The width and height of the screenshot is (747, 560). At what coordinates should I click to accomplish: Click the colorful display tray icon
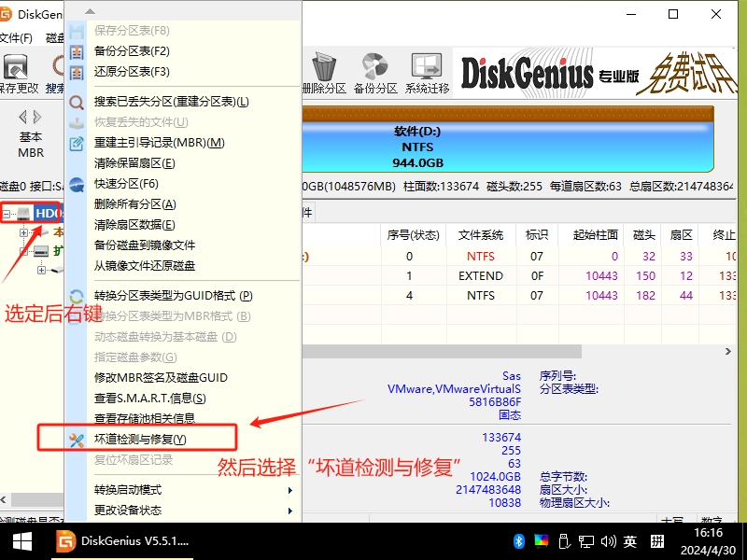[x=542, y=541]
